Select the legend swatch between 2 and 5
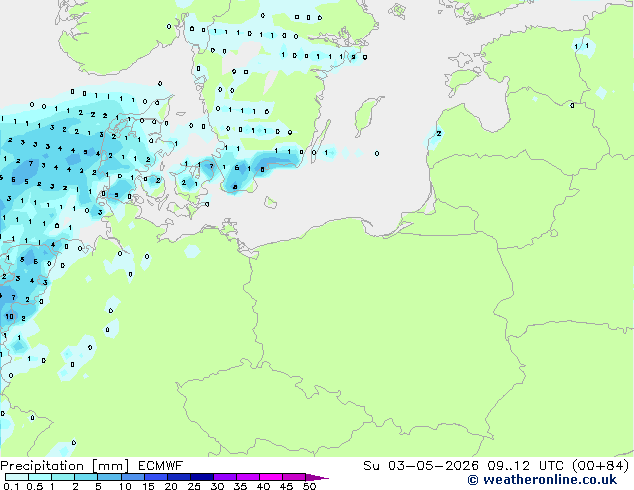634x490 pixels. click(86, 477)
